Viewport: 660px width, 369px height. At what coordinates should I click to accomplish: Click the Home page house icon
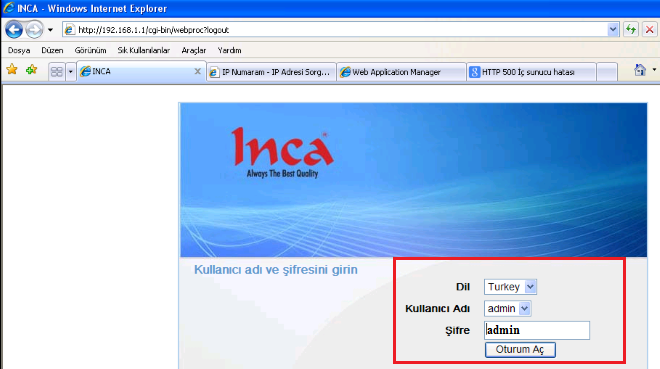tap(640, 70)
